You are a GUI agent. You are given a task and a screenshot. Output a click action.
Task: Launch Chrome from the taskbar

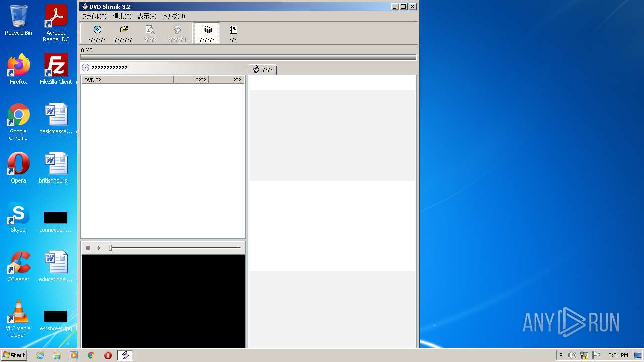point(91,355)
